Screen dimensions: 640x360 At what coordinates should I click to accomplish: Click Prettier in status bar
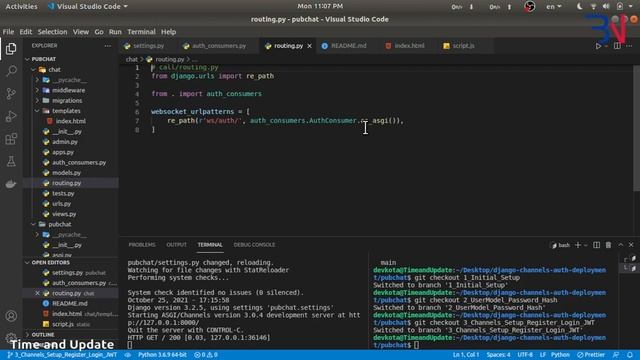pos(591,355)
